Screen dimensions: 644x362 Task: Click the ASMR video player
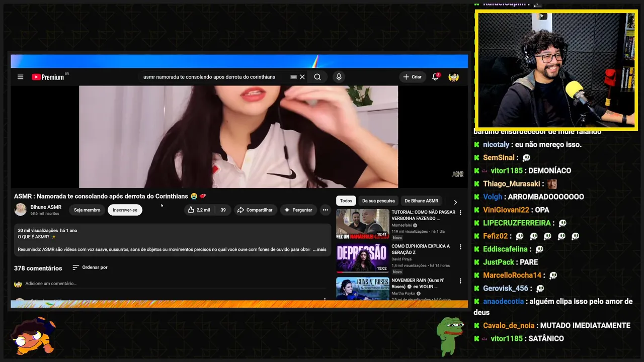pyautogui.click(x=238, y=136)
